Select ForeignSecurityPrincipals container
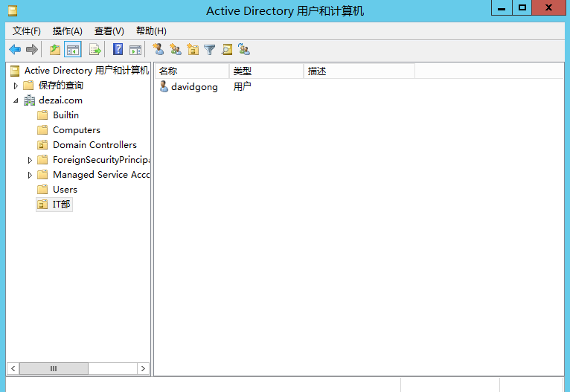The image size is (570, 392). point(101,160)
